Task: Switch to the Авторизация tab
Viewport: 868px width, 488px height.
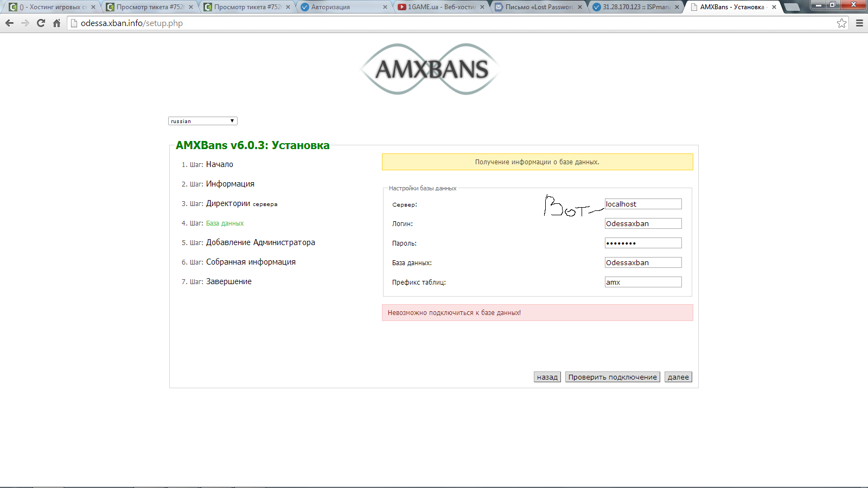Action: (344, 7)
